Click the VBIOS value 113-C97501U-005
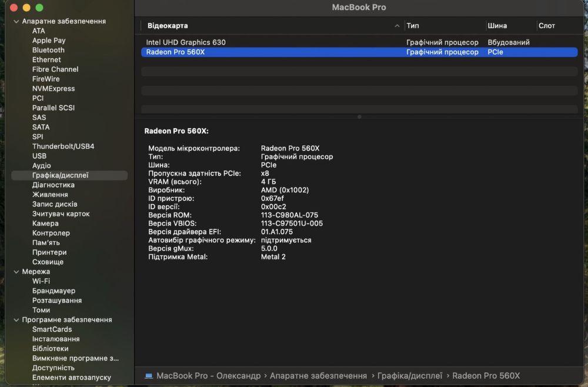 click(292, 223)
